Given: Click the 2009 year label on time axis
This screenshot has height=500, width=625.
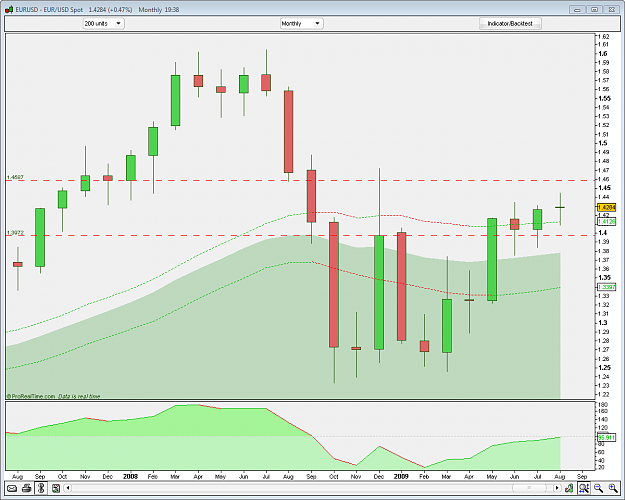Looking at the screenshot, I should pyautogui.click(x=401, y=476).
